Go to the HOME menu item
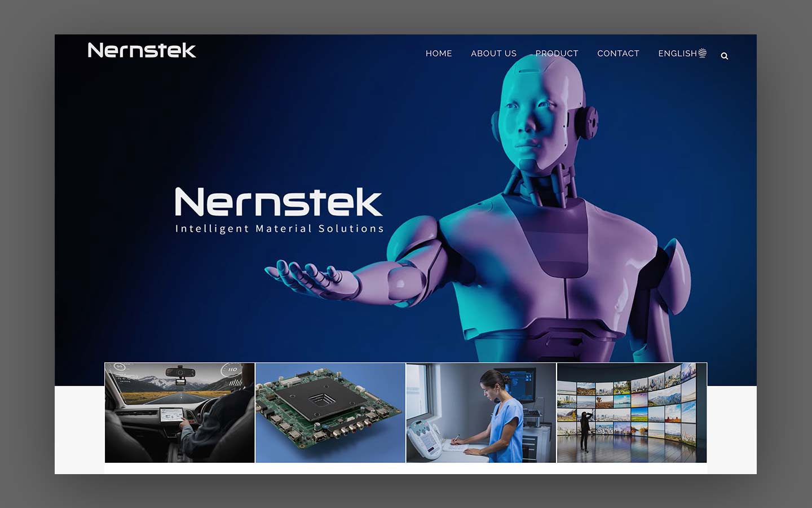Viewport: 812px width, 508px height. [439, 54]
